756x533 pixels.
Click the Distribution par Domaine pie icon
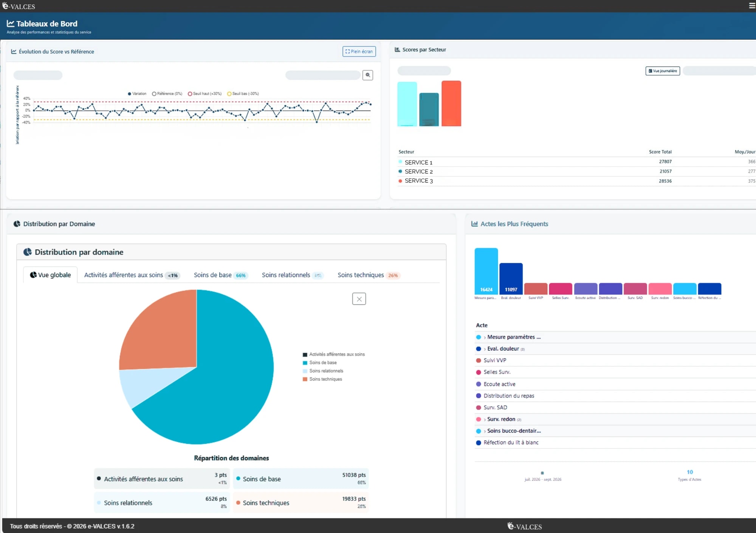17,224
